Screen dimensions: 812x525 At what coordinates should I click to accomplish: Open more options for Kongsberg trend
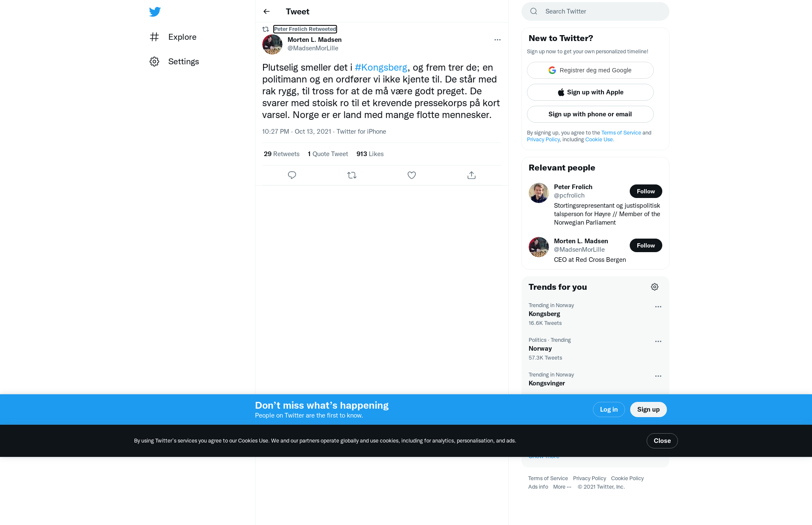(x=658, y=307)
